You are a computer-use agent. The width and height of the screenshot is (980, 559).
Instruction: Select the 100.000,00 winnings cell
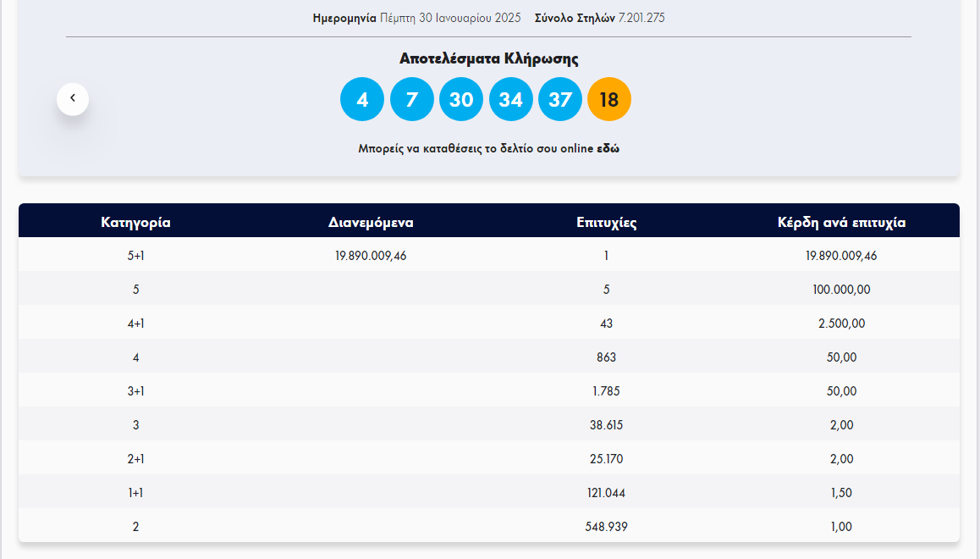(x=841, y=290)
